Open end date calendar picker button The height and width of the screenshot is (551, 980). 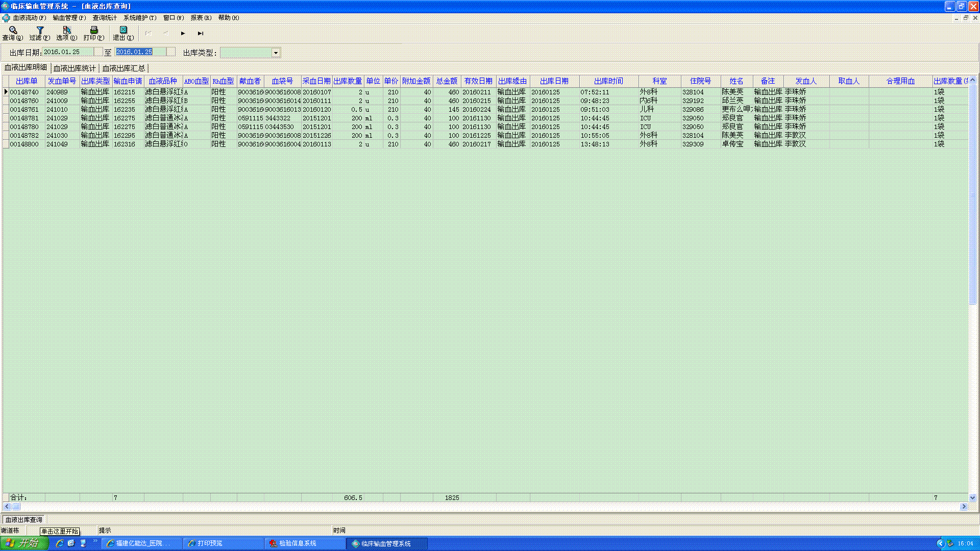pos(171,52)
